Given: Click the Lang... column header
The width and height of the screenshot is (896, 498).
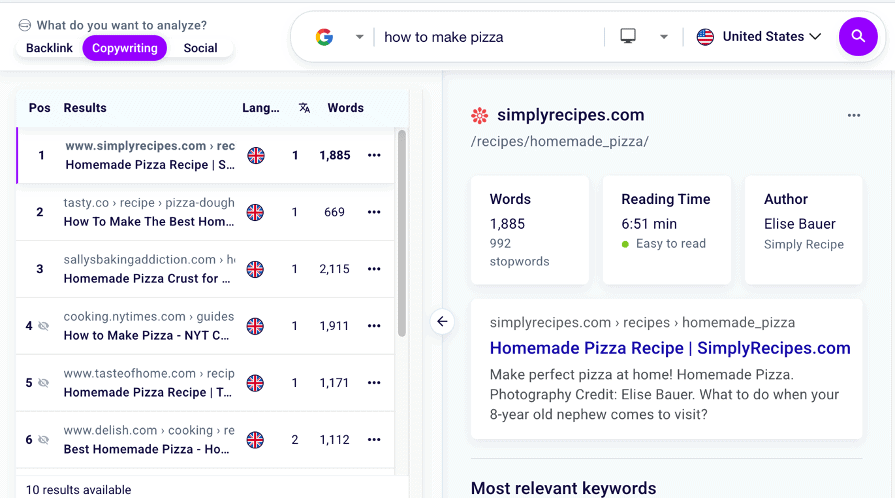Looking at the screenshot, I should pyautogui.click(x=261, y=107).
